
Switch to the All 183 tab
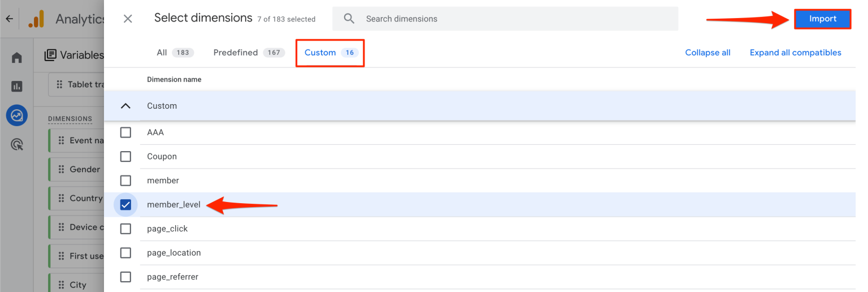tap(175, 53)
